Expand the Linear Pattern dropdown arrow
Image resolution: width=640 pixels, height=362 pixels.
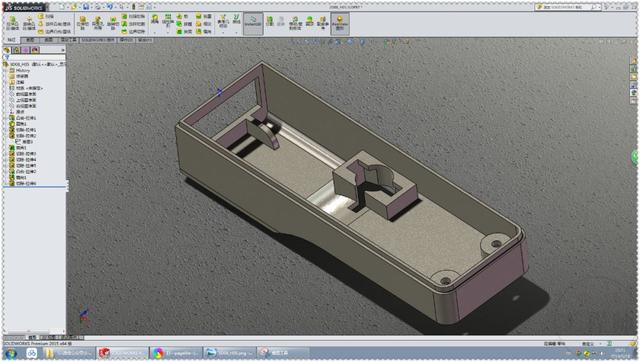167,33
